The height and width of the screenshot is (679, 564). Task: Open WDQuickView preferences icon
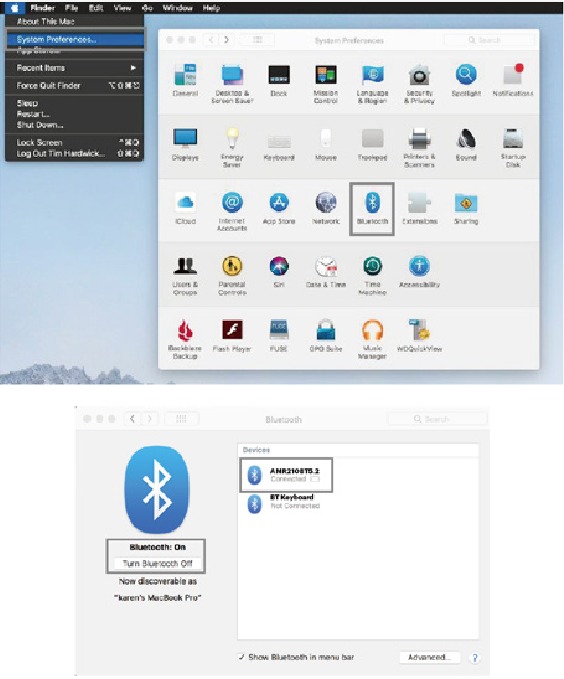[x=419, y=336]
